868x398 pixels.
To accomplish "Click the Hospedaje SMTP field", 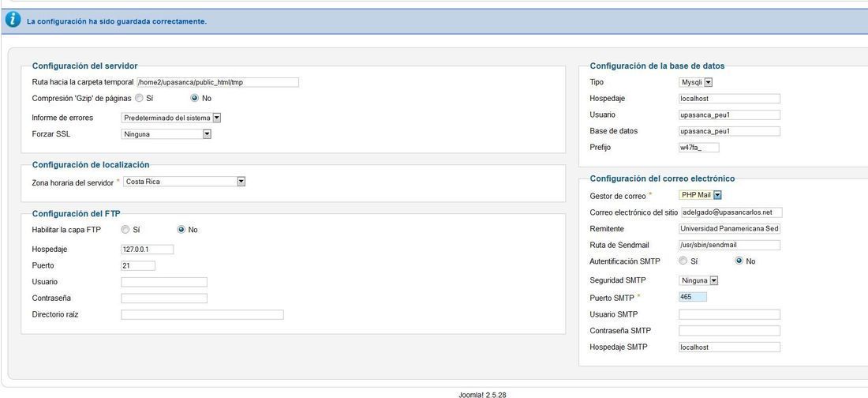I will click(730, 347).
